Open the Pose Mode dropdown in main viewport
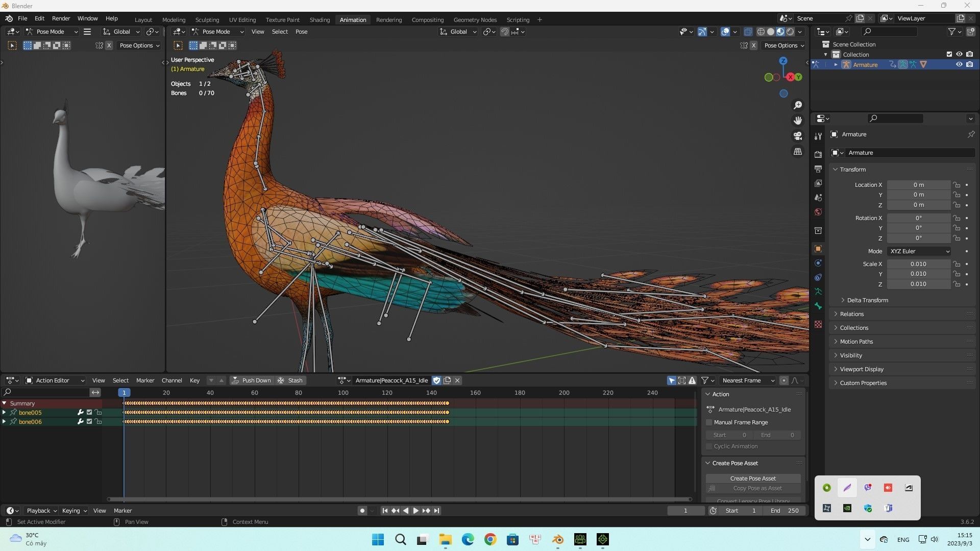The height and width of the screenshot is (551, 980). 217,32
